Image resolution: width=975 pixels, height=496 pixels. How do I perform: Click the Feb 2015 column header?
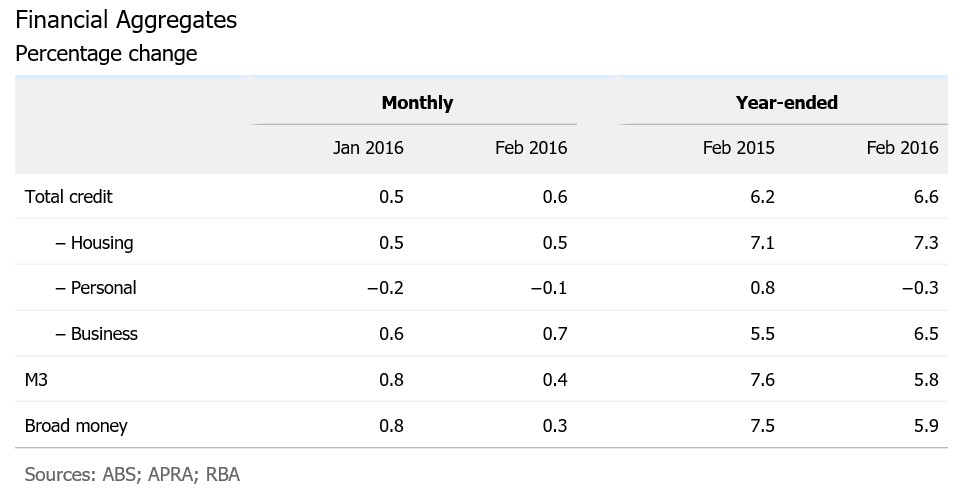(x=738, y=149)
